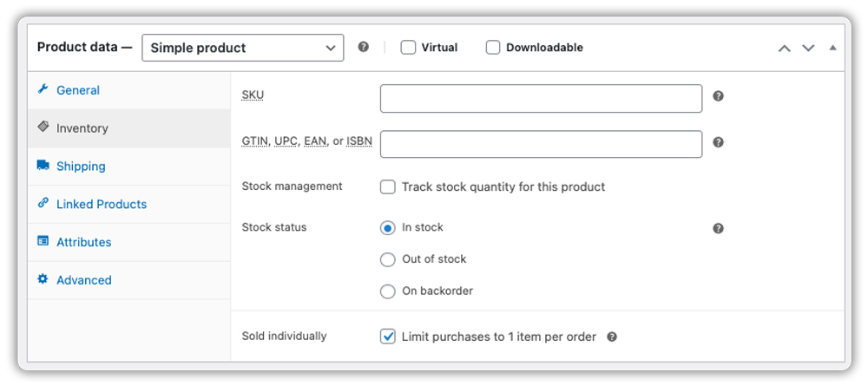Enable the Virtual checkbox
Screen dimensions: 868x386
(408, 48)
